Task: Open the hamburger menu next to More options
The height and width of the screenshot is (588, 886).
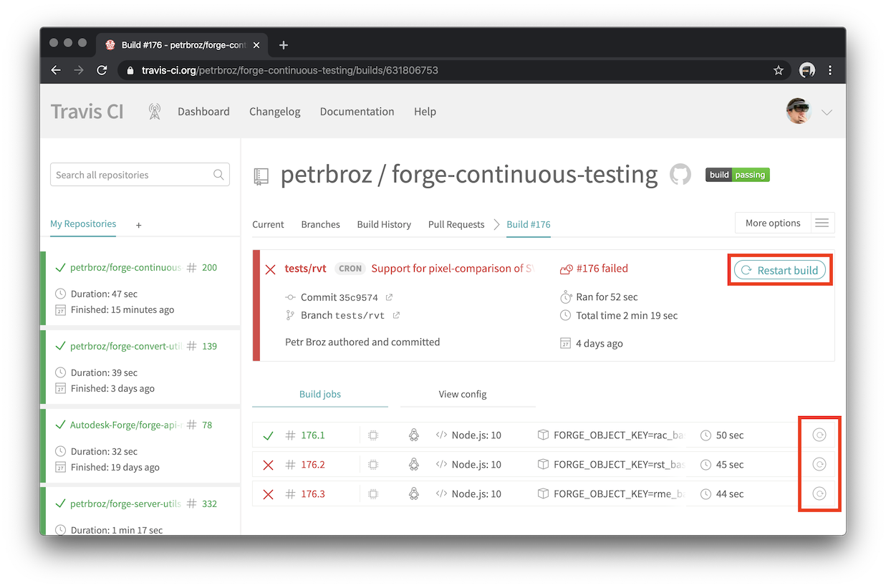Action: [822, 223]
